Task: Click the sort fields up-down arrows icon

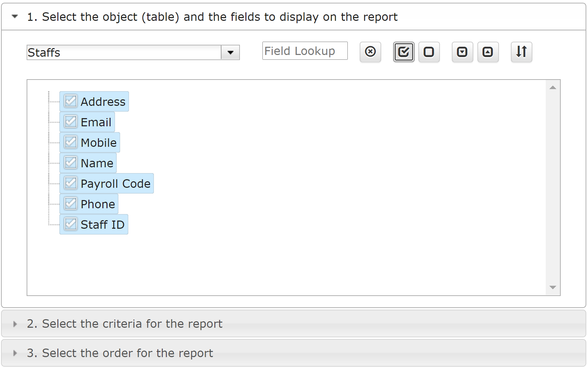Action: coord(521,52)
